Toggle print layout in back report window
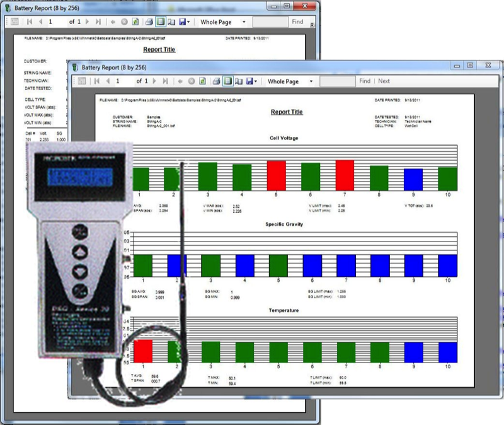The height and width of the screenshot is (425, 504). tap(160, 22)
